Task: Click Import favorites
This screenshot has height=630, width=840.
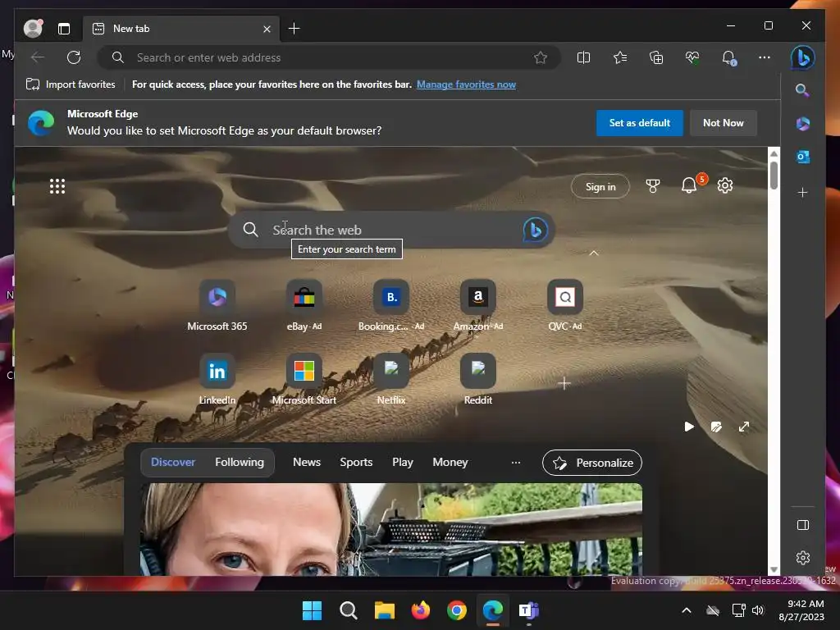Action: [71, 84]
